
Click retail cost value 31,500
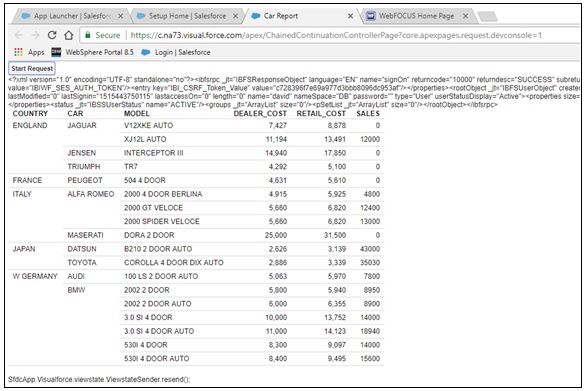[x=335, y=235]
